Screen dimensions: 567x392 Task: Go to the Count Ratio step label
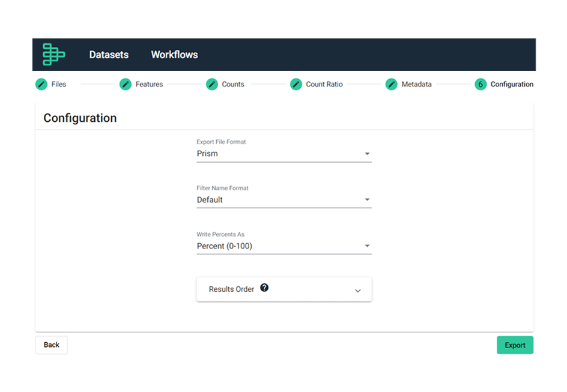[324, 85]
